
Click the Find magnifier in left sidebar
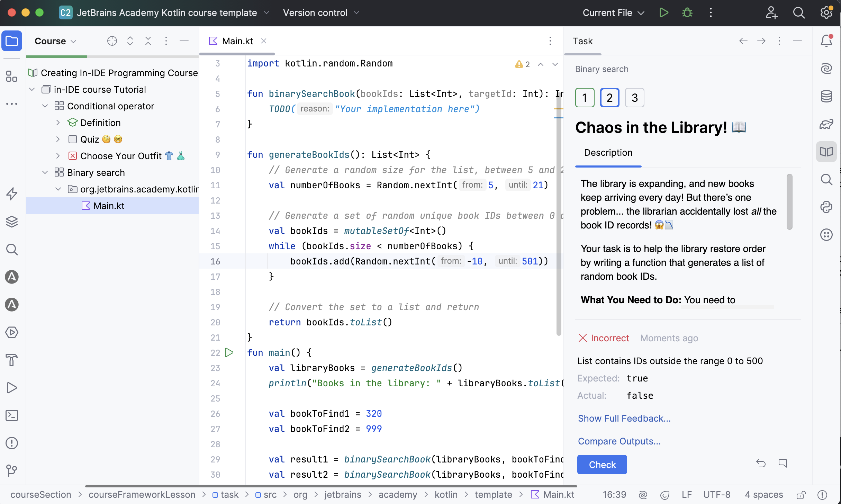click(x=12, y=249)
